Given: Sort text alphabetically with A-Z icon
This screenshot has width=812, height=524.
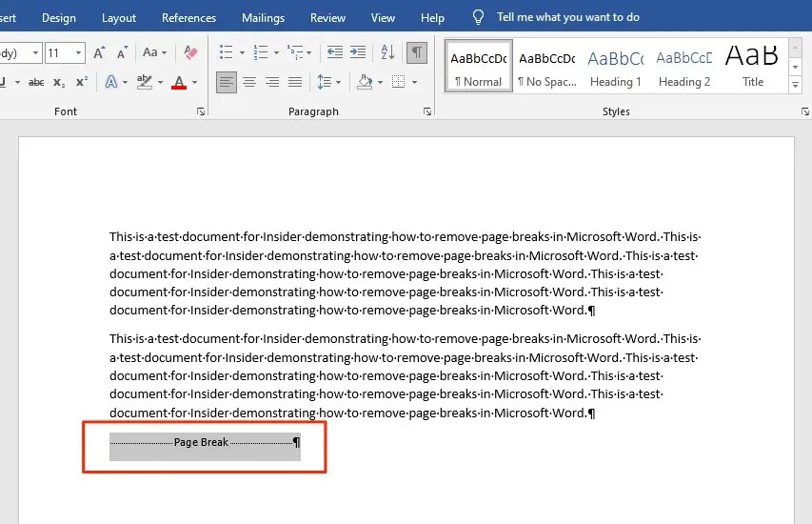Looking at the screenshot, I should pos(387,51).
